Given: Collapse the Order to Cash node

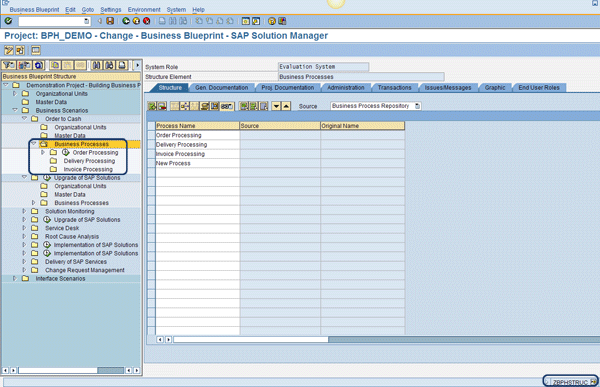Looking at the screenshot, I should pyautogui.click(x=24, y=119).
